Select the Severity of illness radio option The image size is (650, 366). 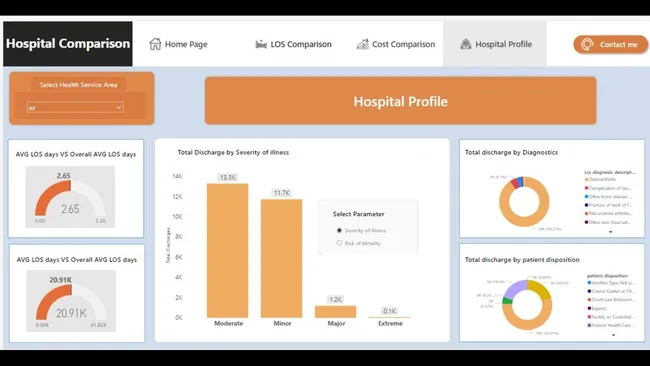340,230
